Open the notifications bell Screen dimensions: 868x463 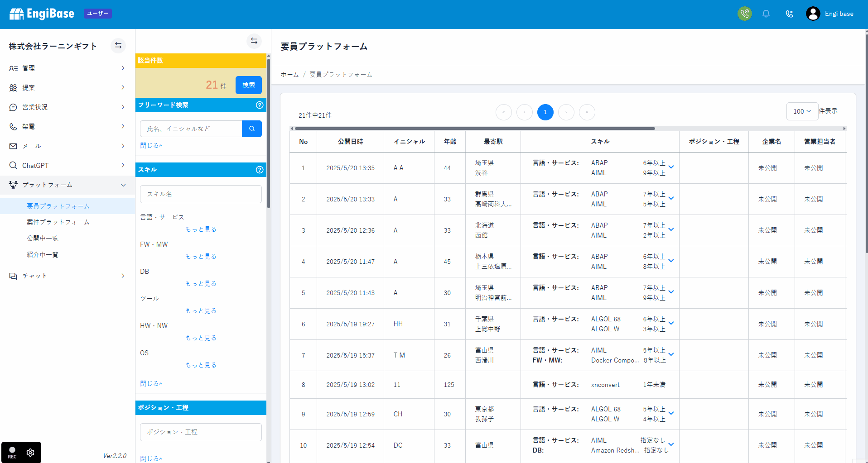pyautogui.click(x=766, y=14)
